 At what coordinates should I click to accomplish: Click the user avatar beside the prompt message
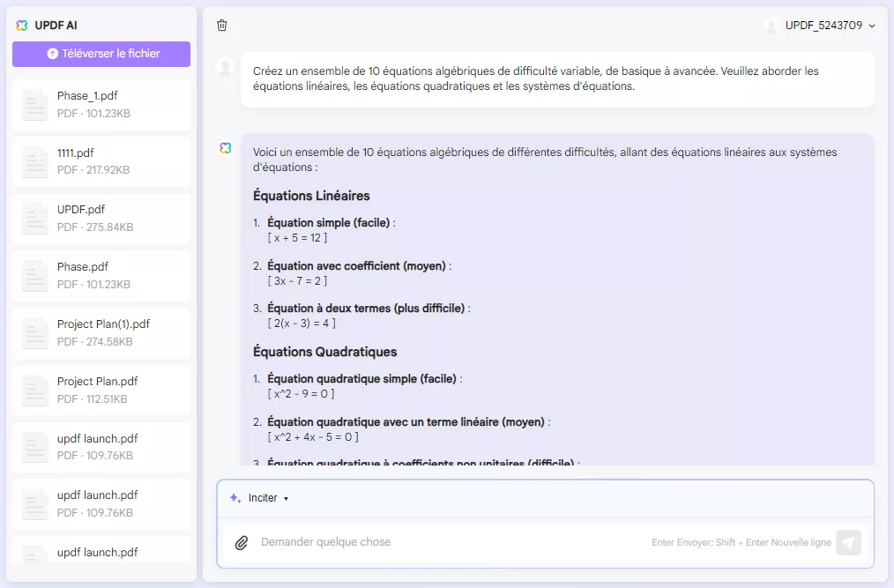[225, 69]
